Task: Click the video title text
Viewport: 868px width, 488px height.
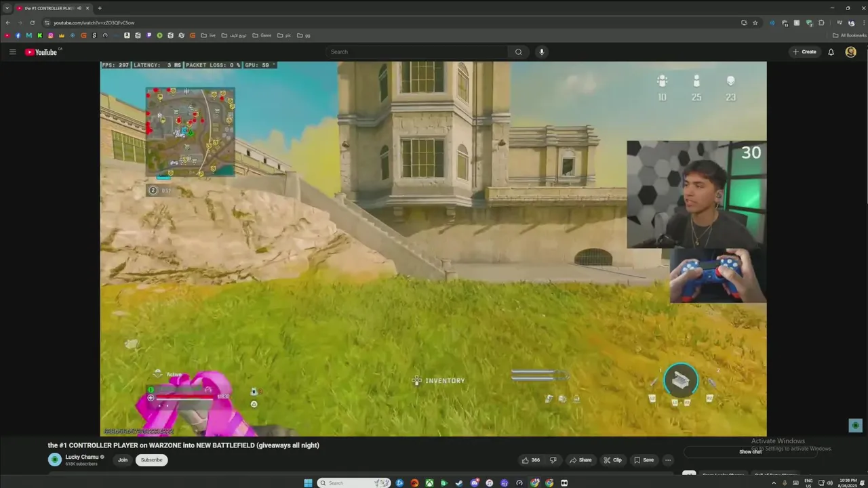Action: (183, 445)
